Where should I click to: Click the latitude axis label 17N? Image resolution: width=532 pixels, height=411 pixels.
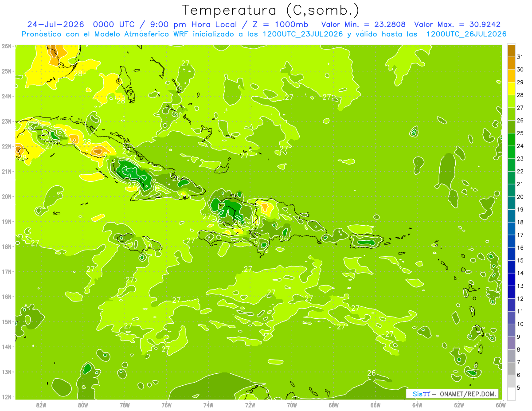pos(6,271)
